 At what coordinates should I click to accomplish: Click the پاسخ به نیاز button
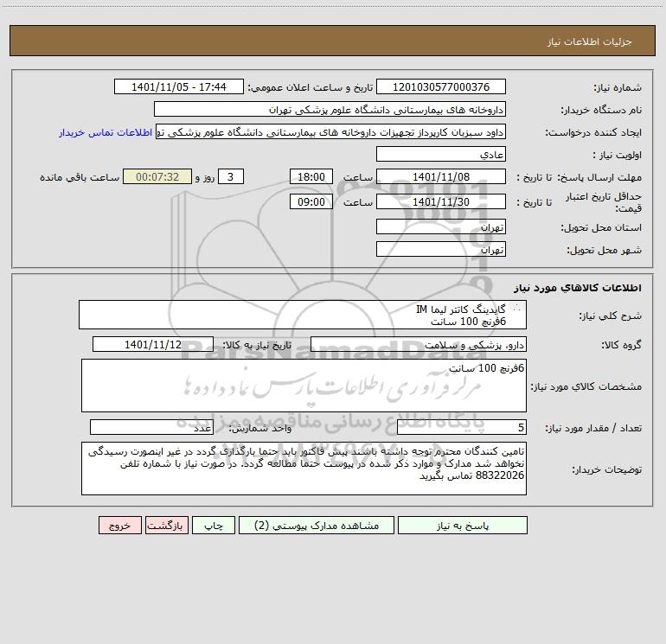coord(462,525)
